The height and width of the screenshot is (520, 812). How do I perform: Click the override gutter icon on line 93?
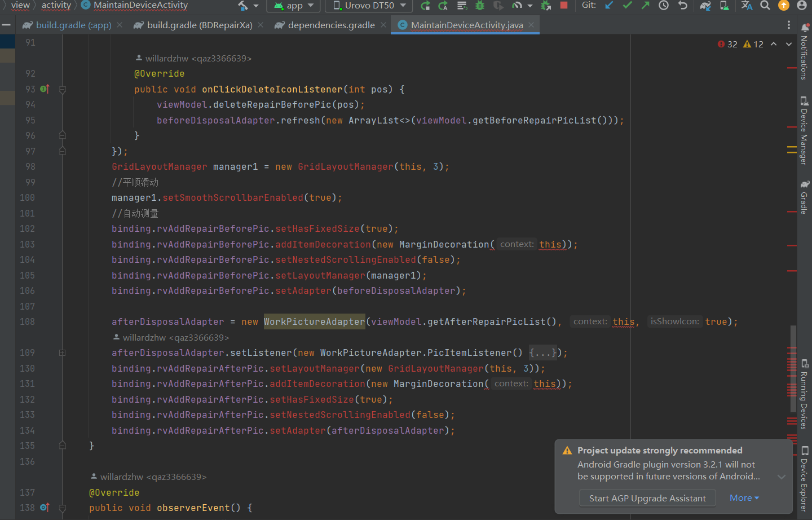tap(45, 89)
